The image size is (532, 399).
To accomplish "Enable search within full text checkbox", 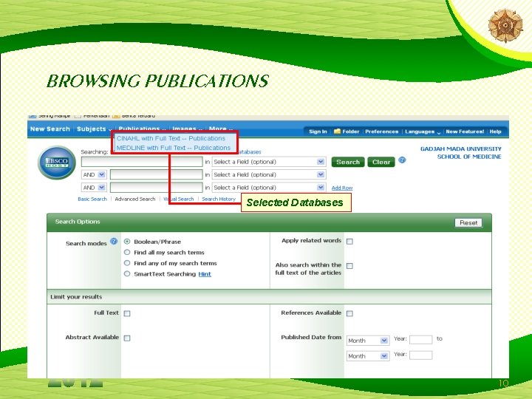I will pyautogui.click(x=349, y=266).
